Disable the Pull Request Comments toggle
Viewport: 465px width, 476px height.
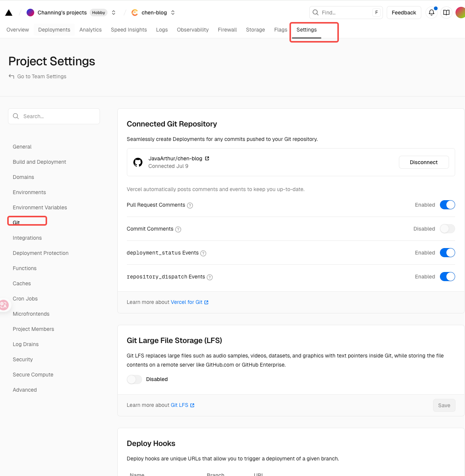[447, 205]
